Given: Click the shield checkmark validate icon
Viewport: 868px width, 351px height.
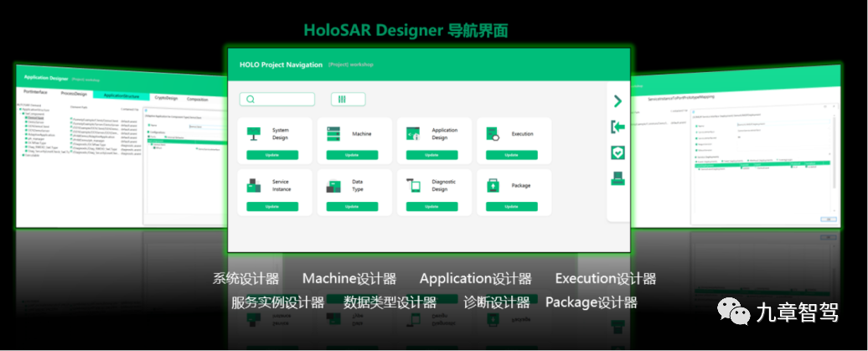Looking at the screenshot, I should click(x=617, y=152).
